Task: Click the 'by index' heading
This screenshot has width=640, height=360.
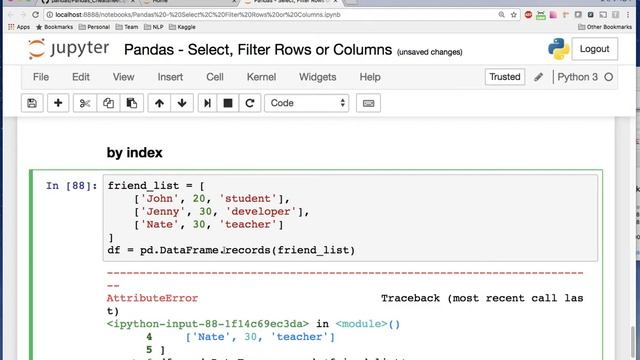Action: click(134, 153)
